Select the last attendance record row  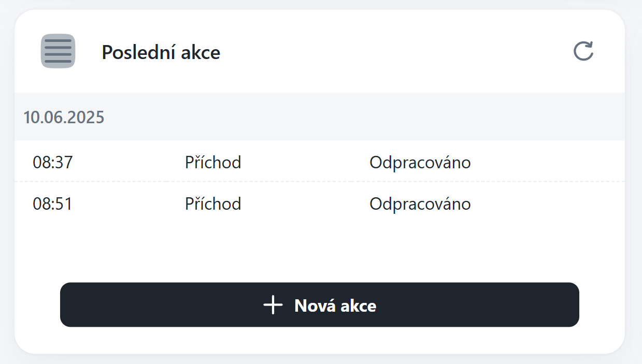[x=319, y=203]
